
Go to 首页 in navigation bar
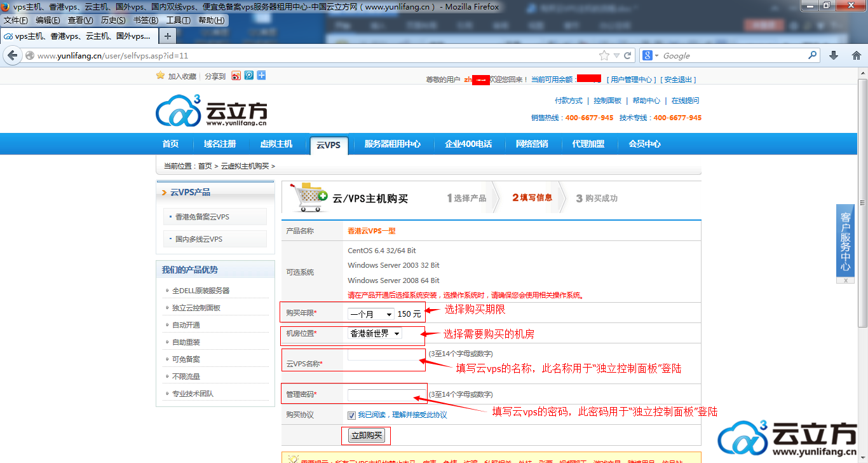[170, 144]
